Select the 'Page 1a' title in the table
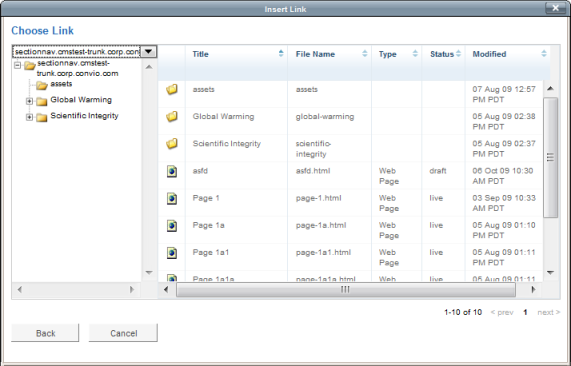This screenshot has width=571, height=366. tap(209, 225)
